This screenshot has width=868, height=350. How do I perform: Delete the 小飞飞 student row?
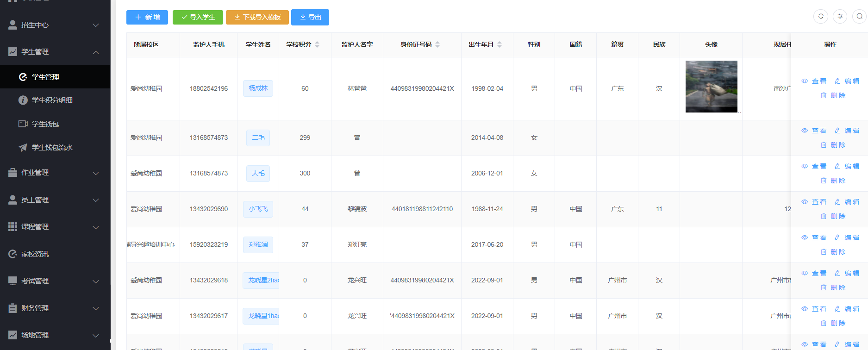click(x=833, y=216)
